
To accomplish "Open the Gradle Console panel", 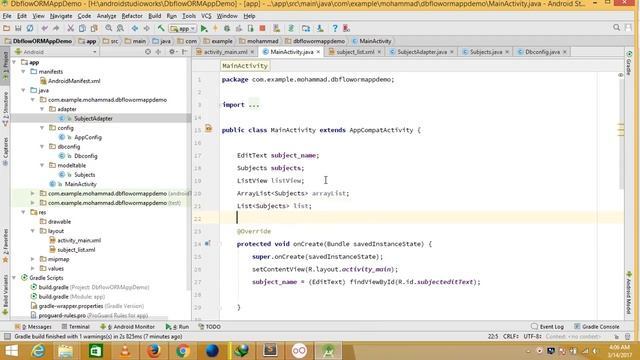I will pyautogui.click(x=596, y=327).
